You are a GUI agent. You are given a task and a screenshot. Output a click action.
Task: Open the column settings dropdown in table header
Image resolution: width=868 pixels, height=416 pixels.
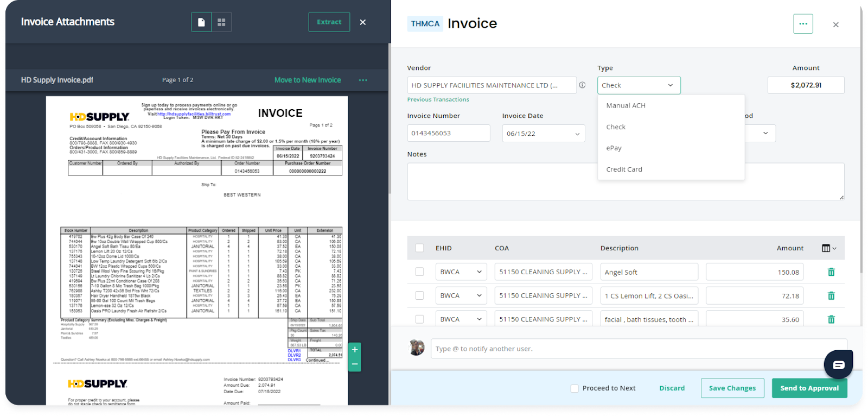[828, 248]
